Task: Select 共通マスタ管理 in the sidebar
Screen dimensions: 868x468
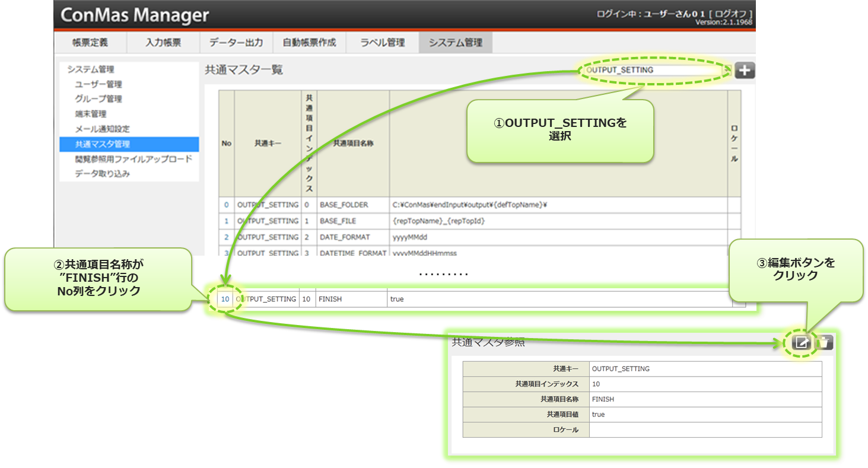Action: click(x=102, y=144)
